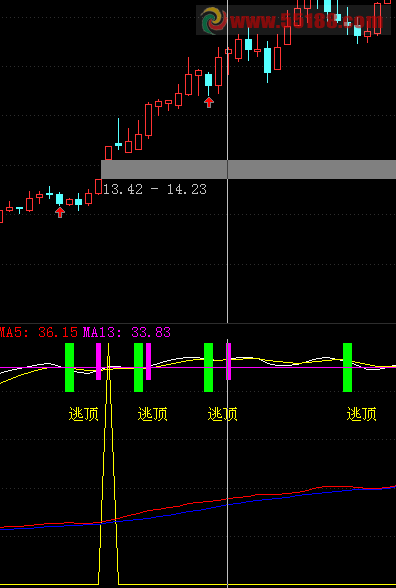Click the magenta bar touching the yellow spike
Image resolution: width=396 pixels, height=588 pixels.
(99, 362)
